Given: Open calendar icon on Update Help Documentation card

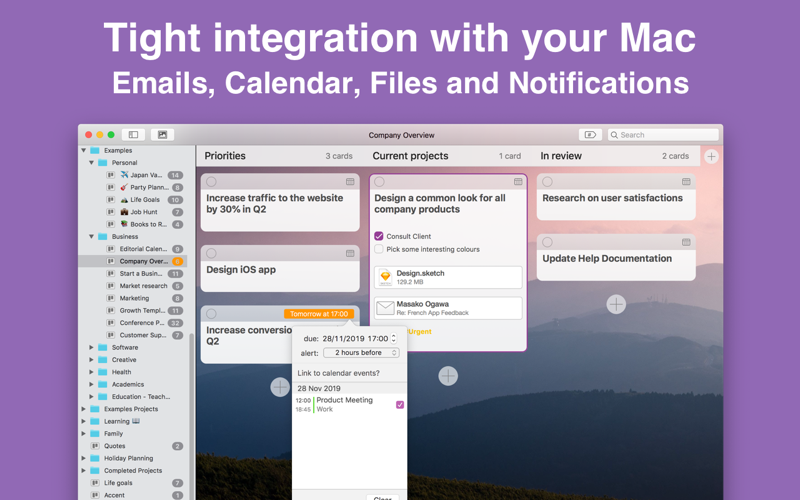Looking at the screenshot, I should click(686, 242).
